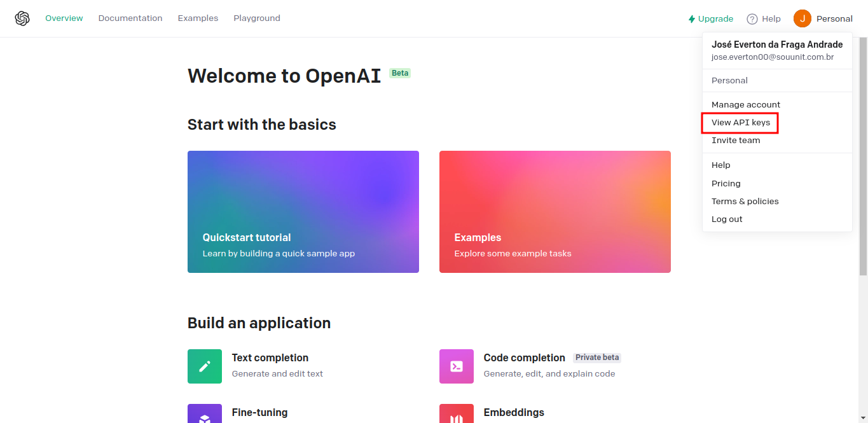Click the Text completion heading

tap(270, 357)
